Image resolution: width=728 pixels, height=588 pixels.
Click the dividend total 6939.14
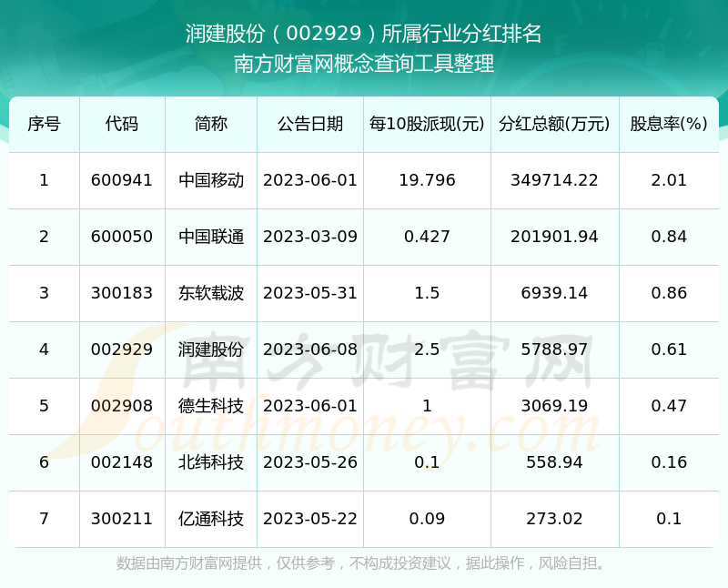[554, 293]
